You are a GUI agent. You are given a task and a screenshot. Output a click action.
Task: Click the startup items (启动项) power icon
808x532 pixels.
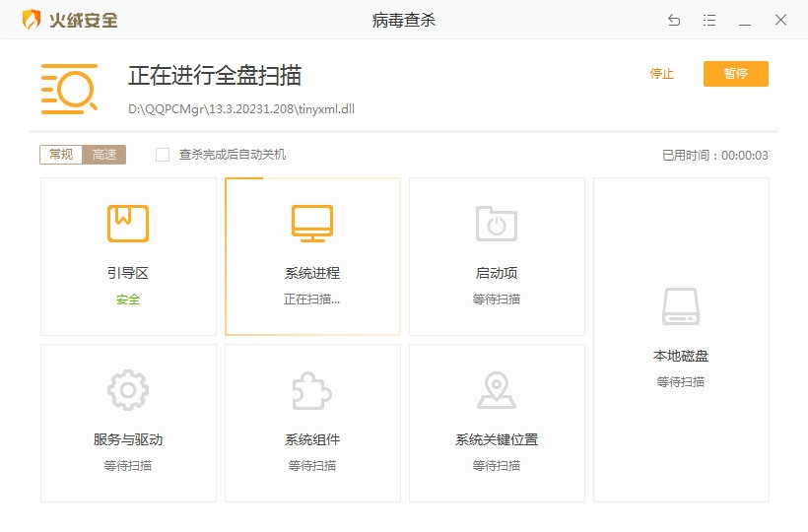tap(497, 224)
